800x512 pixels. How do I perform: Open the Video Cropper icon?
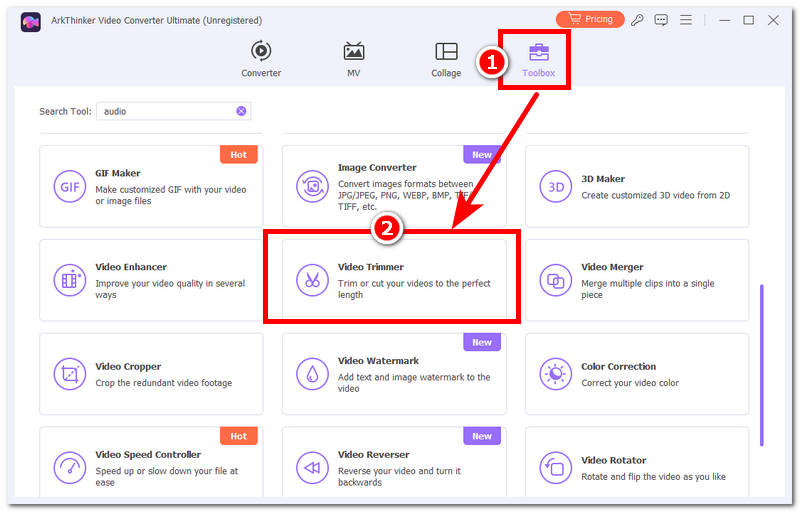pos(69,374)
